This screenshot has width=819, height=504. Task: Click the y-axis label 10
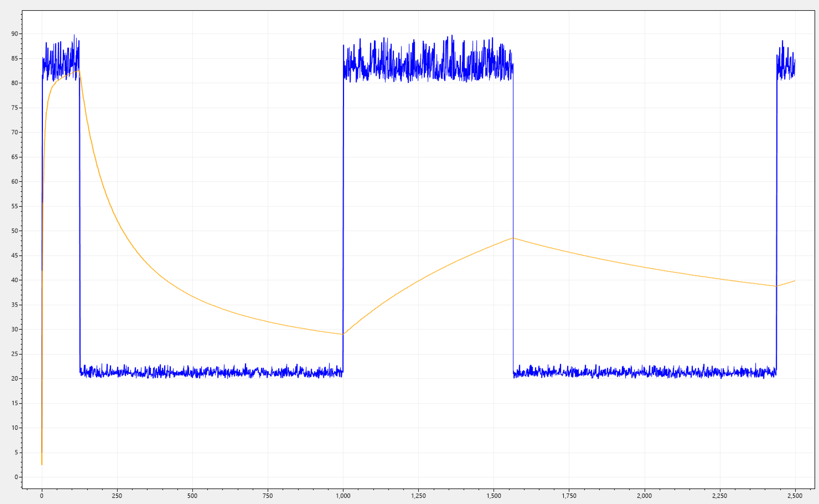click(15, 428)
